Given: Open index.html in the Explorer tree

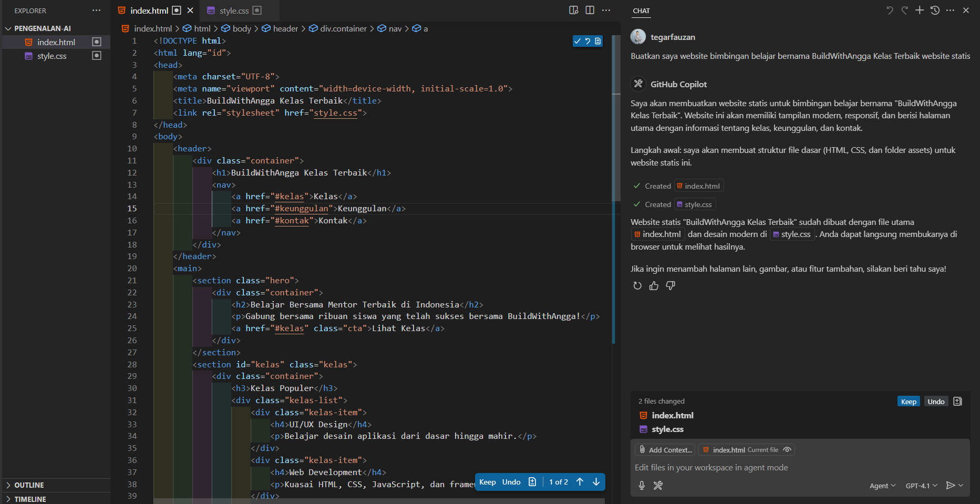Looking at the screenshot, I should click(x=56, y=42).
